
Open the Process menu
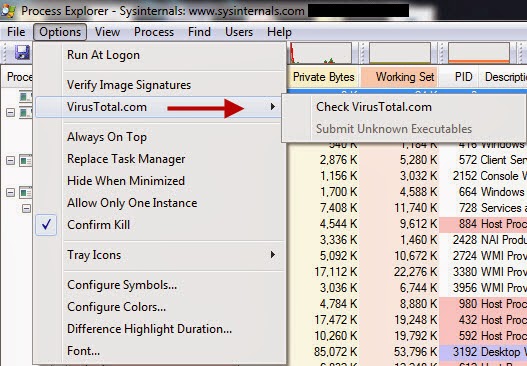coord(154,32)
